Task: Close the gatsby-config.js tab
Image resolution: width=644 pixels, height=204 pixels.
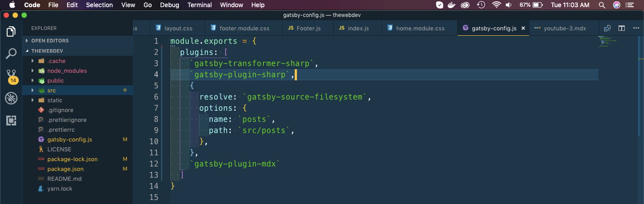Action: pos(523,28)
